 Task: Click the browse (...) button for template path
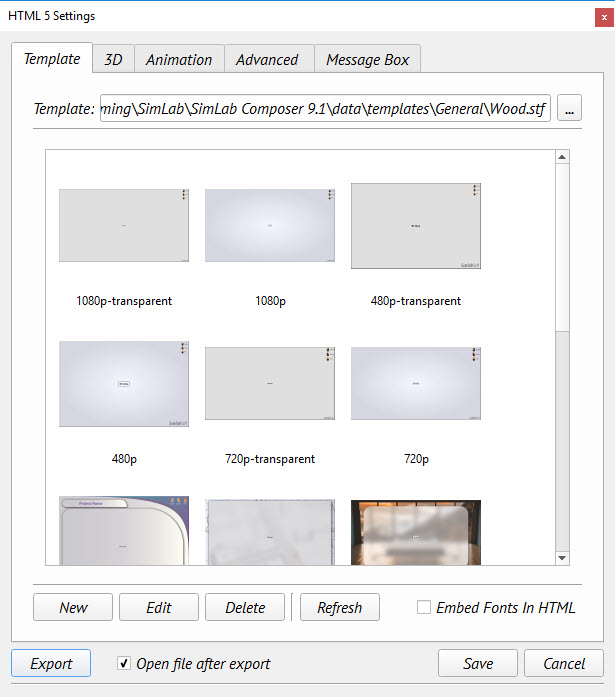[x=569, y=109]
